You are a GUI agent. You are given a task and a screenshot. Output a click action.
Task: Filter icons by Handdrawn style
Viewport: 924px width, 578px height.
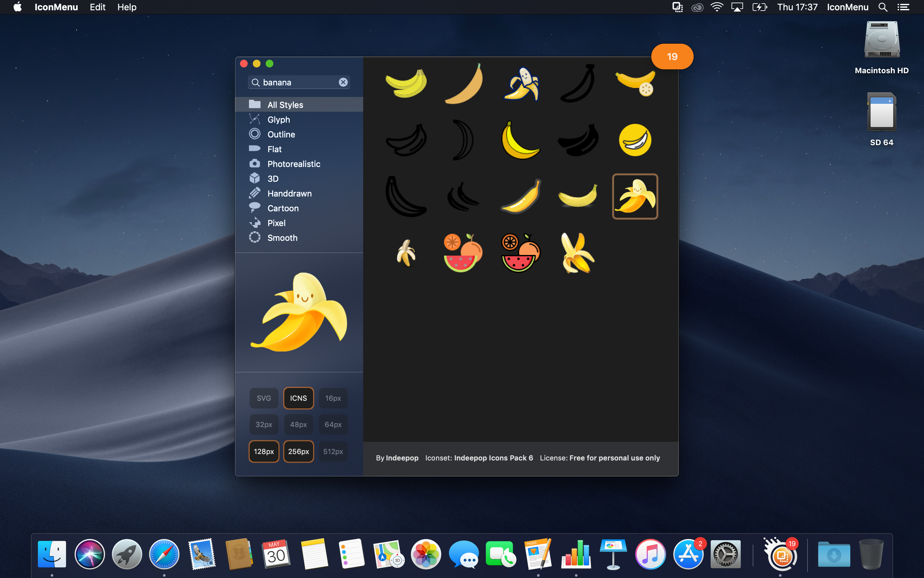(299, 193)
